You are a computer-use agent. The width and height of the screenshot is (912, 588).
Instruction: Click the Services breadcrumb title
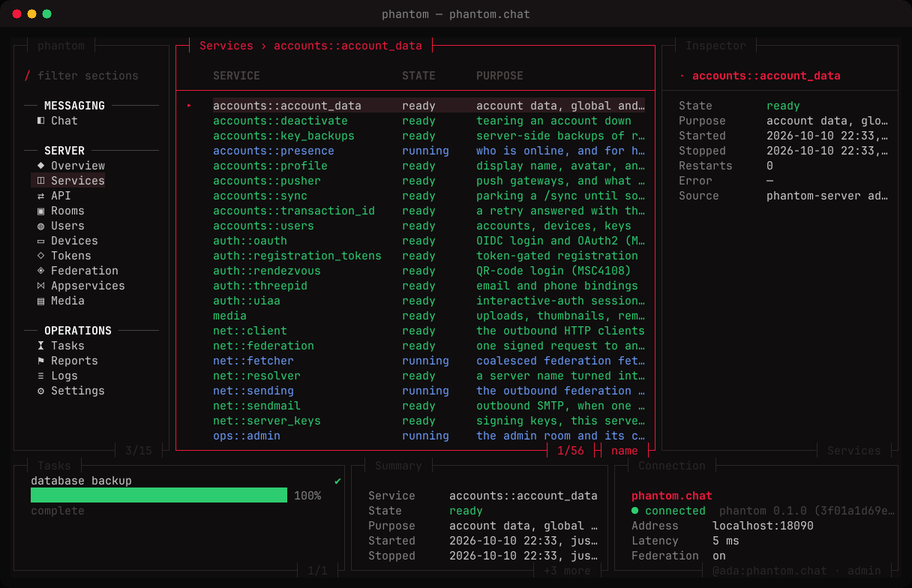click(226, 46)
